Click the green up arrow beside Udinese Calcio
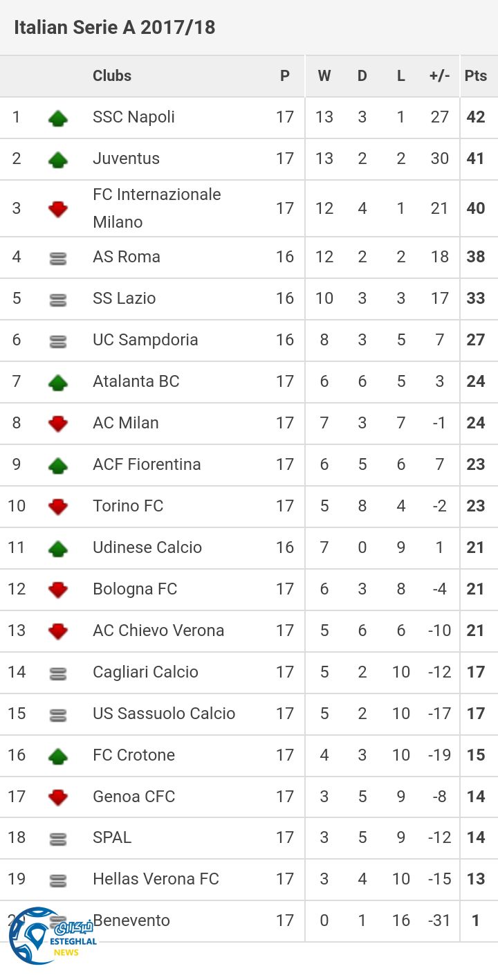Viewport: 498px width, 980px height. click(x=58, y=549)
